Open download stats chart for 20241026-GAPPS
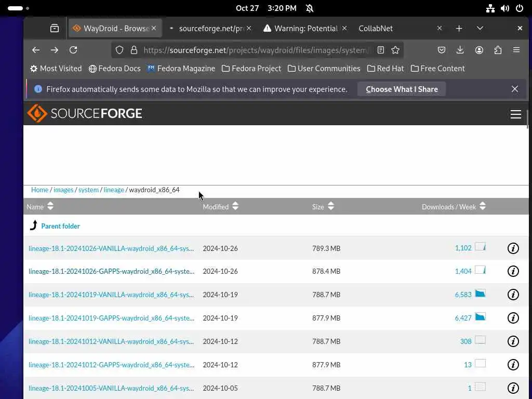Screen dimensions: 532x399 point(480,270)
